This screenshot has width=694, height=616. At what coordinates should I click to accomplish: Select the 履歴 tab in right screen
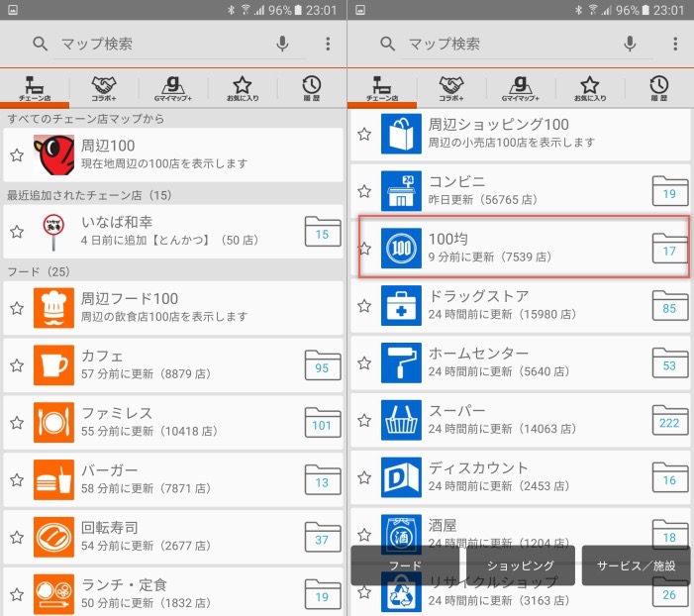point(659,88)
